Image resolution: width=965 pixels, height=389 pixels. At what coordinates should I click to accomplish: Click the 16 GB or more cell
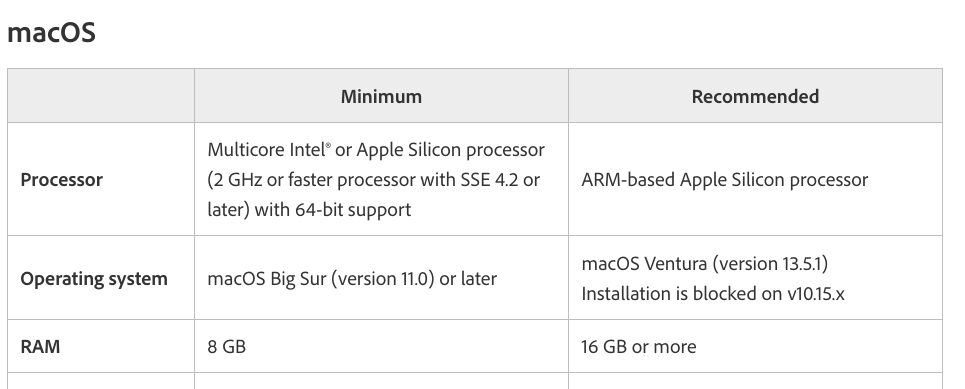point(639,347)
